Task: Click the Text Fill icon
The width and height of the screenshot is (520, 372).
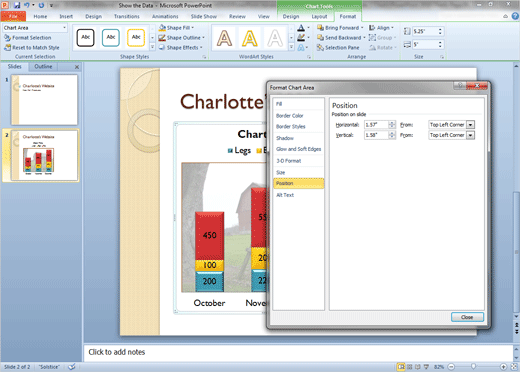Action: [x=301, y=28]
